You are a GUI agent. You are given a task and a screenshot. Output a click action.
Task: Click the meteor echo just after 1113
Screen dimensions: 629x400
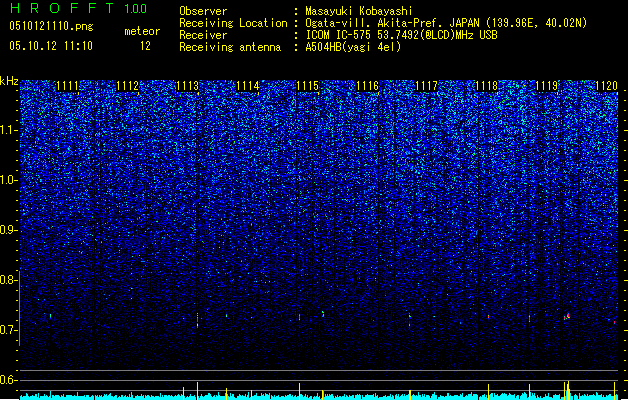point(197,321)
